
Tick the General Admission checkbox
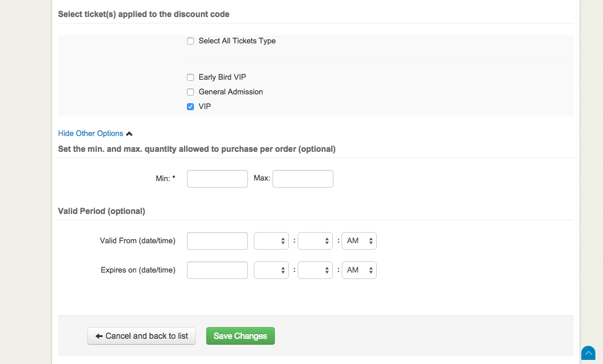[x=190, y=92]
